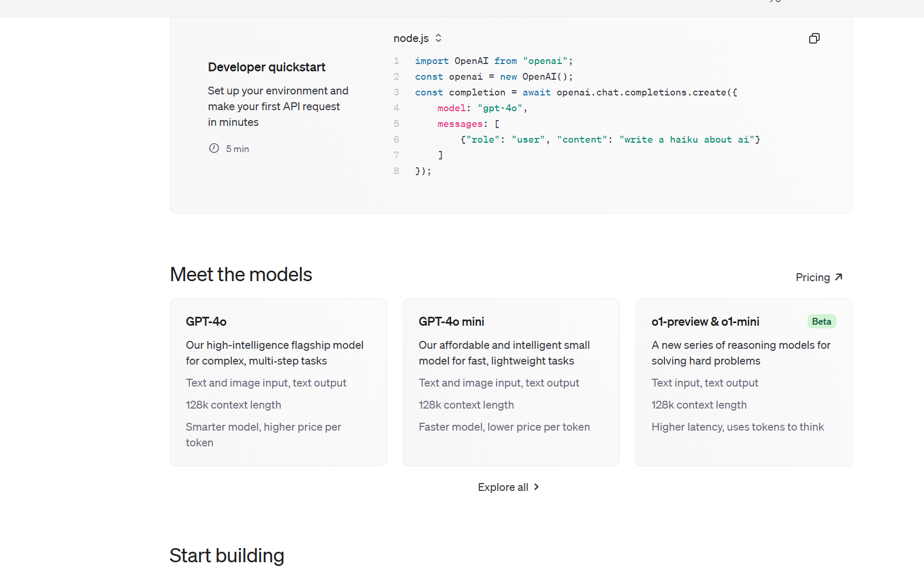Click code line importing OpenAI

pos(494,61)
